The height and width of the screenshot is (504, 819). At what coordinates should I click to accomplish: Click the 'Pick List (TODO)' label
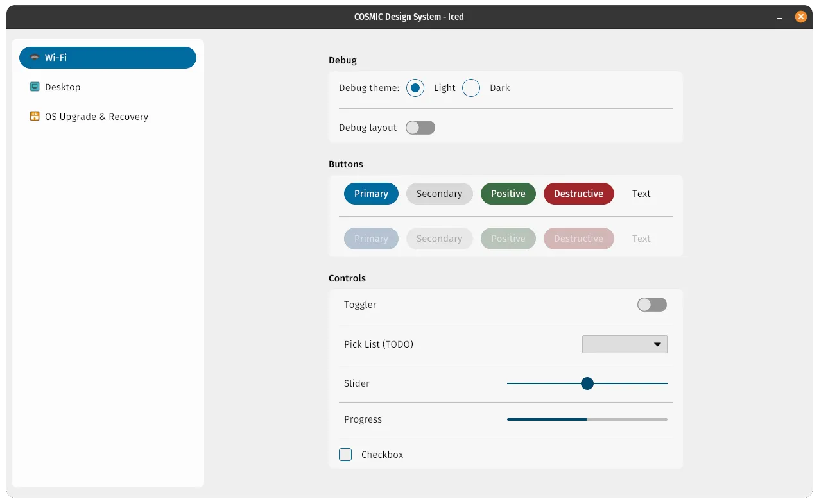tap(379, 344)
